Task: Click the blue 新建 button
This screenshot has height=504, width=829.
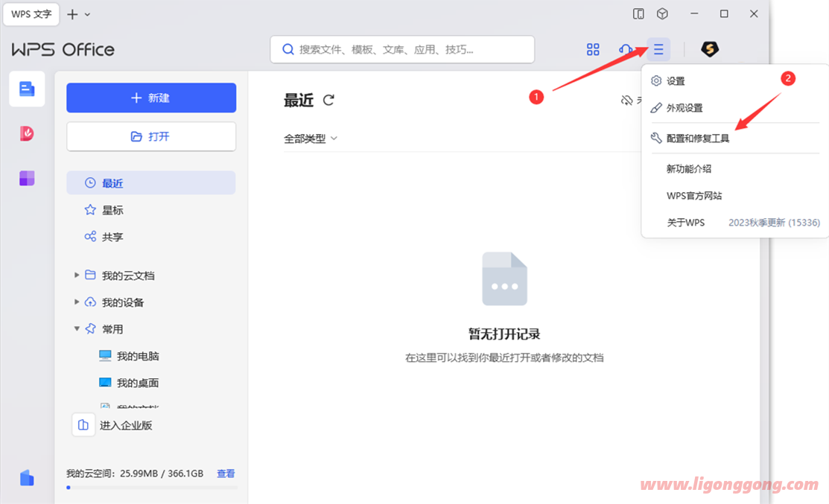Action: tap(151, 98)
